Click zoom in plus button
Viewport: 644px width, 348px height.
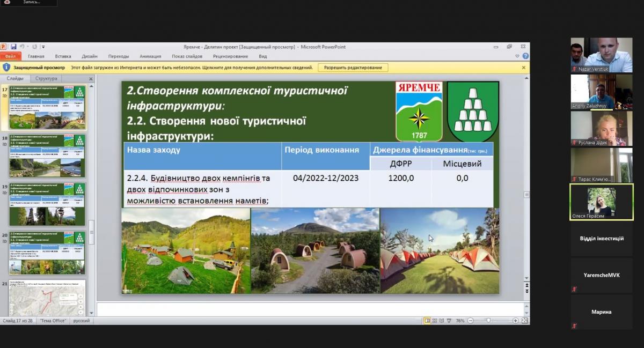point(515,321)
